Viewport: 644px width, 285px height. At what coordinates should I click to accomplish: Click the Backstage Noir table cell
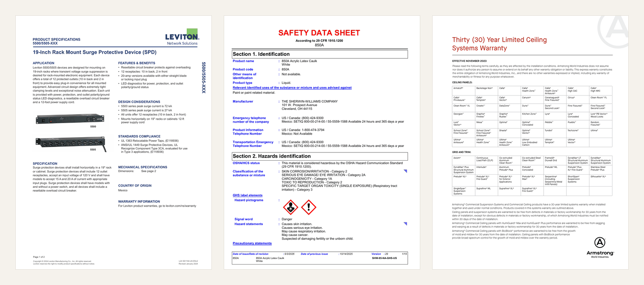486,90
